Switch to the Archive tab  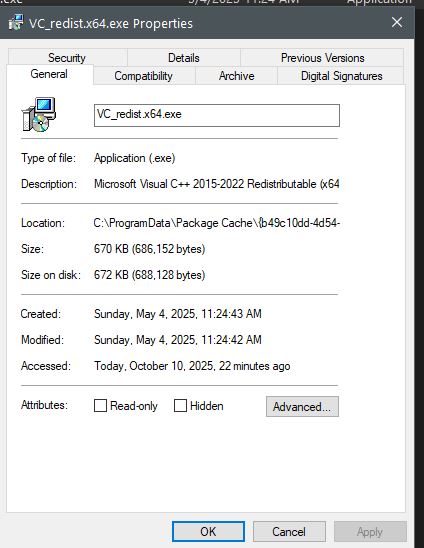[x=237, y=76]
